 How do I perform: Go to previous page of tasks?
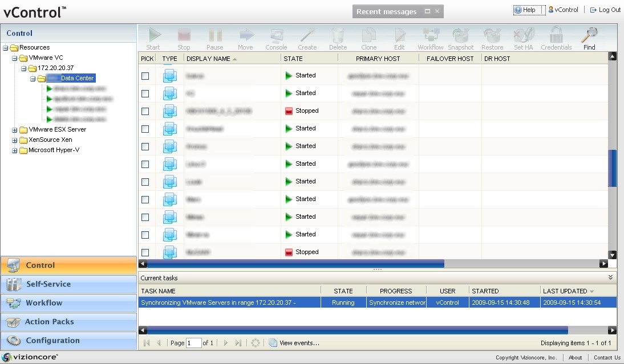159,343
